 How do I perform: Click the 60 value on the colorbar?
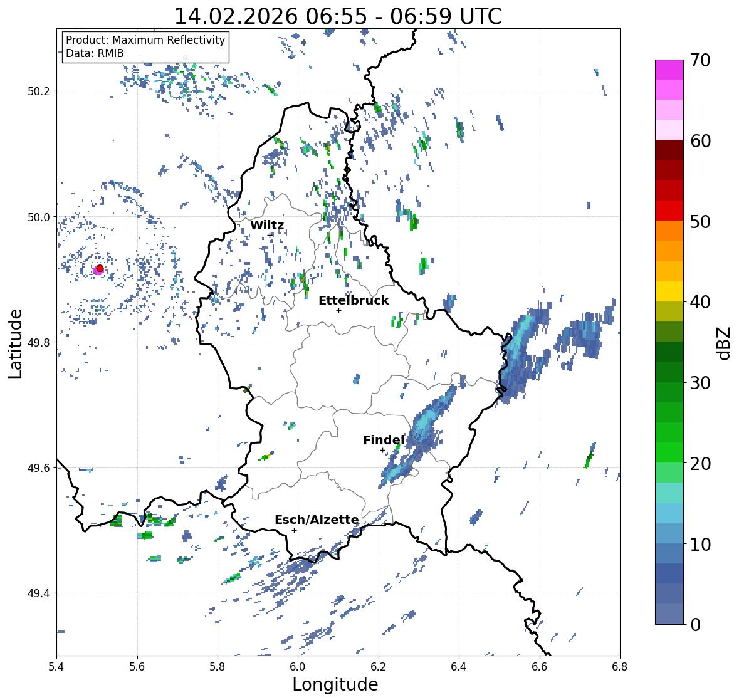700,141
